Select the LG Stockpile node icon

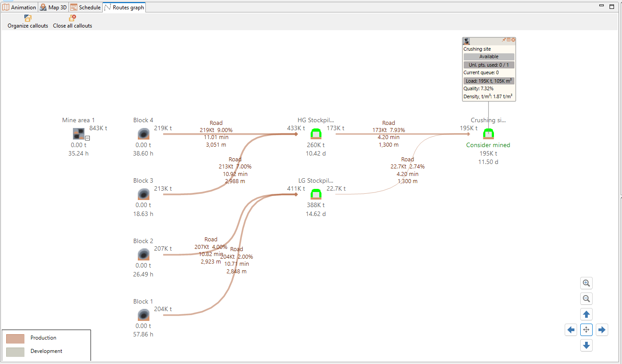(x=316, y=194)
